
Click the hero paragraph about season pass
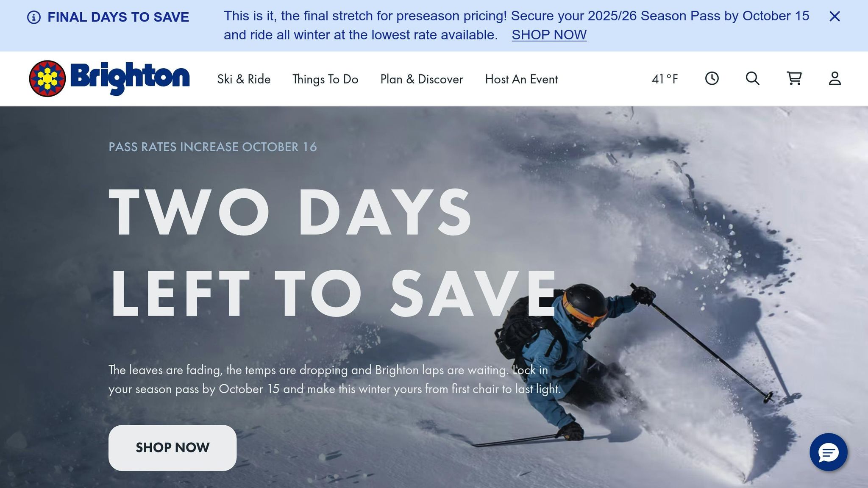334,380
